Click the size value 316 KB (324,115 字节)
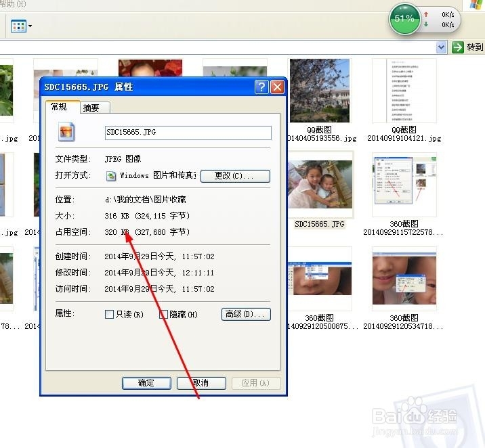Viewport: 485px width, 448px height. click(147, 216)
